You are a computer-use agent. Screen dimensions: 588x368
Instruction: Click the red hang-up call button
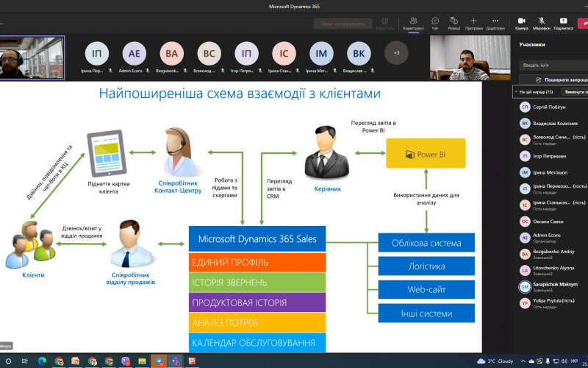coord(583,24)
